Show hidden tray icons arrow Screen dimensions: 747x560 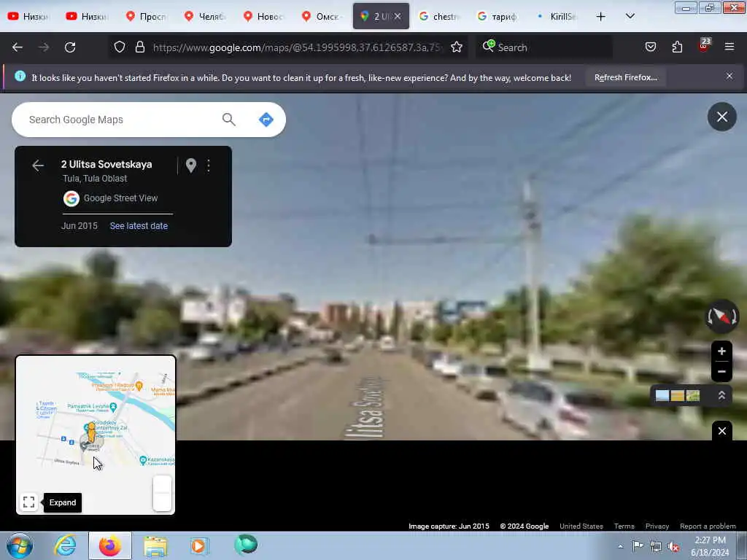620,547
